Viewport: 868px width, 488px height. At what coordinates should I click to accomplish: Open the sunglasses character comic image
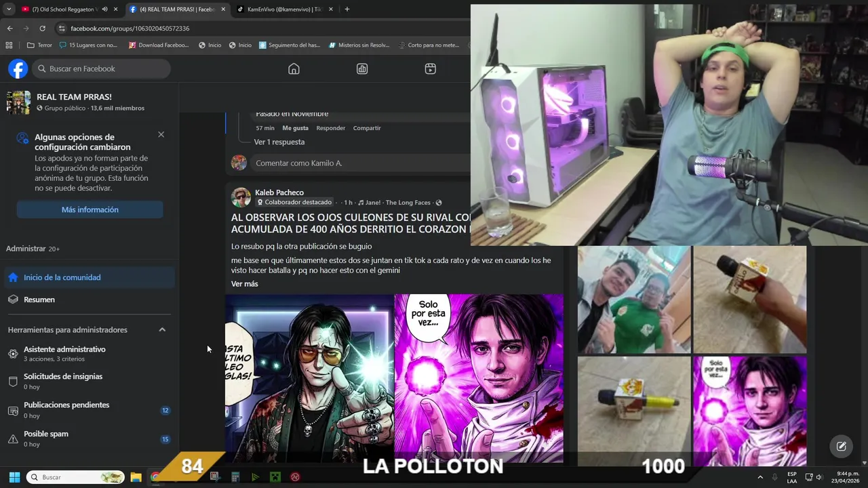[309, 378]
